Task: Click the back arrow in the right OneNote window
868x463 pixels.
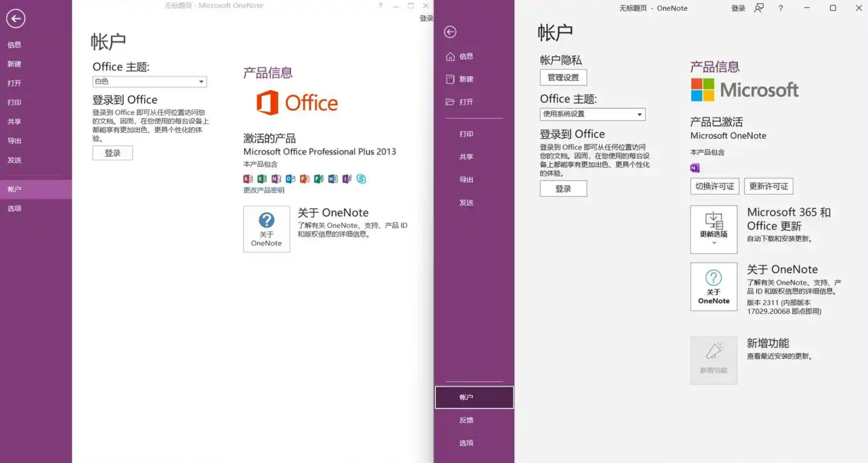Action: point(450,32)
